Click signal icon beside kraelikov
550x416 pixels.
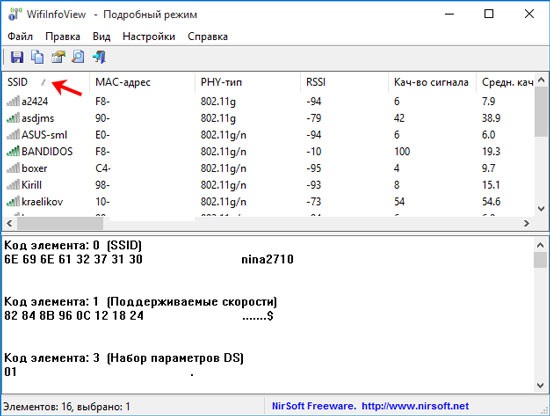pos(13,202)
